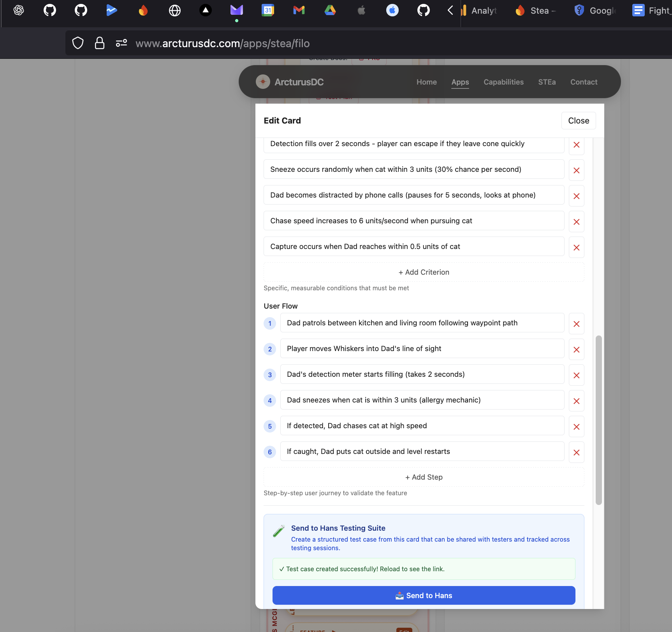This screenshot has height=632, width=672.
Task: Click the Add Step button
Action: [424, 477]
